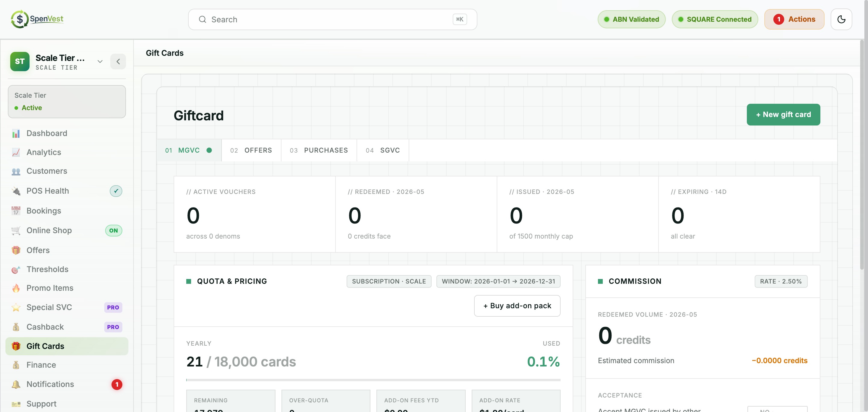Click the REDEEMED · 2026-05 stat card
Image resolution: width=868 pixels, height=412 pixels.
coord(416,214)
